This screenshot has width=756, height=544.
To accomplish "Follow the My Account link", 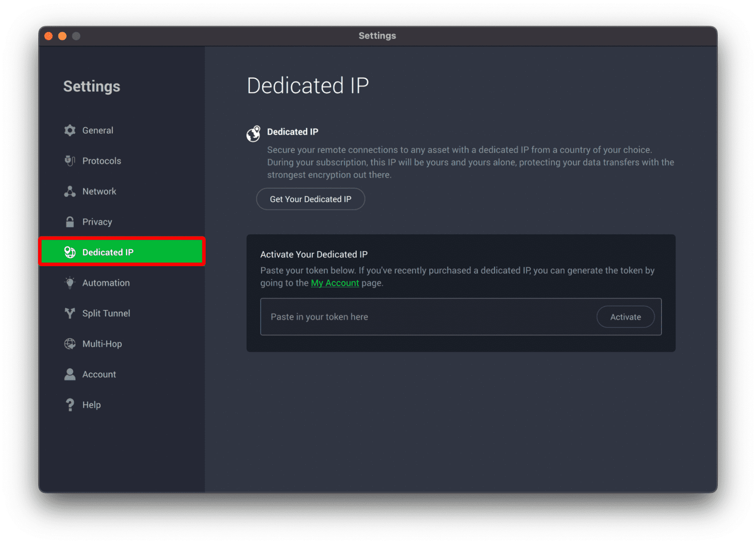I will click(335, 283).
